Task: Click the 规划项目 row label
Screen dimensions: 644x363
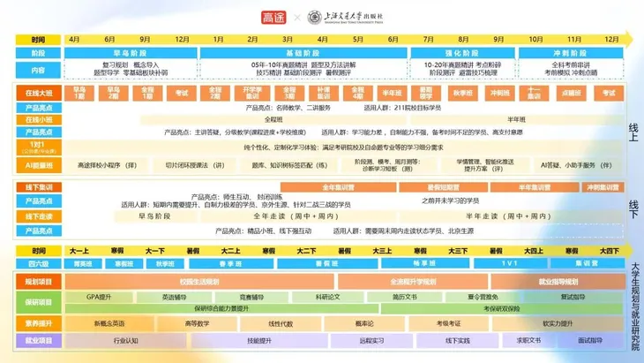Action: pyautogui.click(x=39, y=282)
